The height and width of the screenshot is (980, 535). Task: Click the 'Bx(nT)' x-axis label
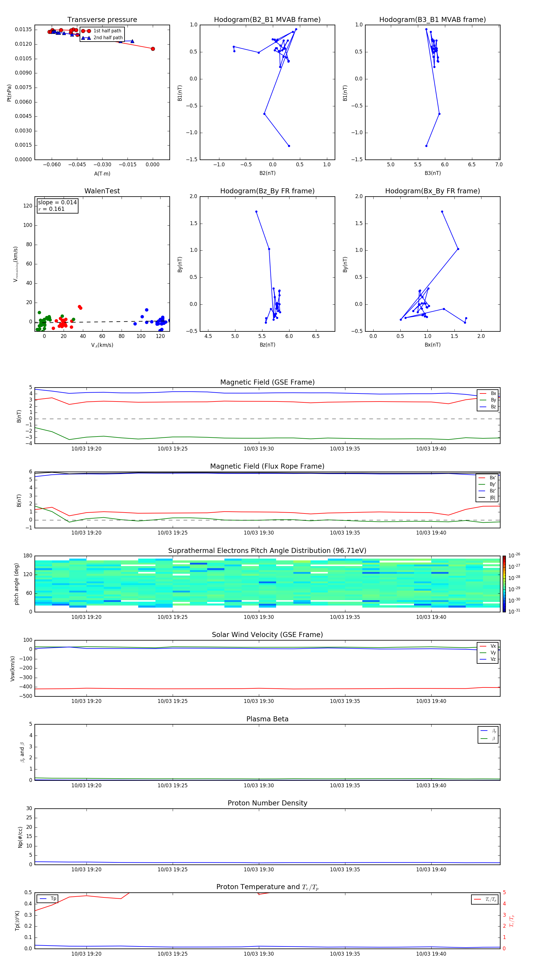click(432, 345)
